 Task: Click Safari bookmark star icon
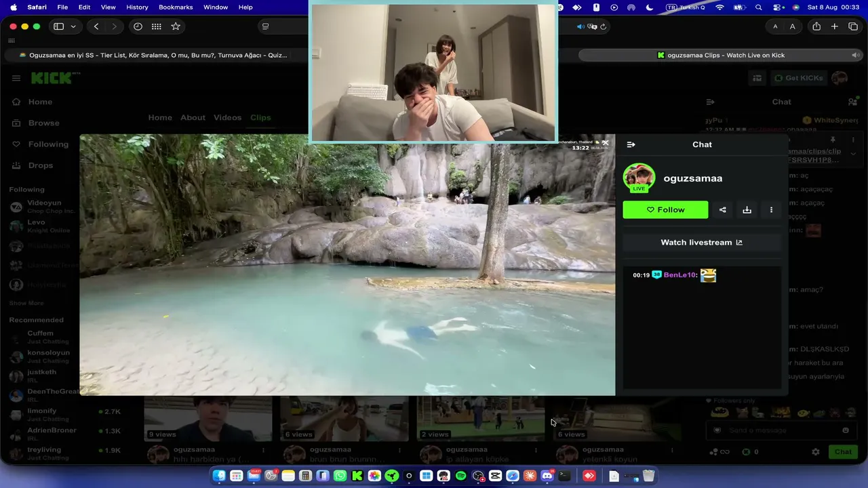point(176,26)
